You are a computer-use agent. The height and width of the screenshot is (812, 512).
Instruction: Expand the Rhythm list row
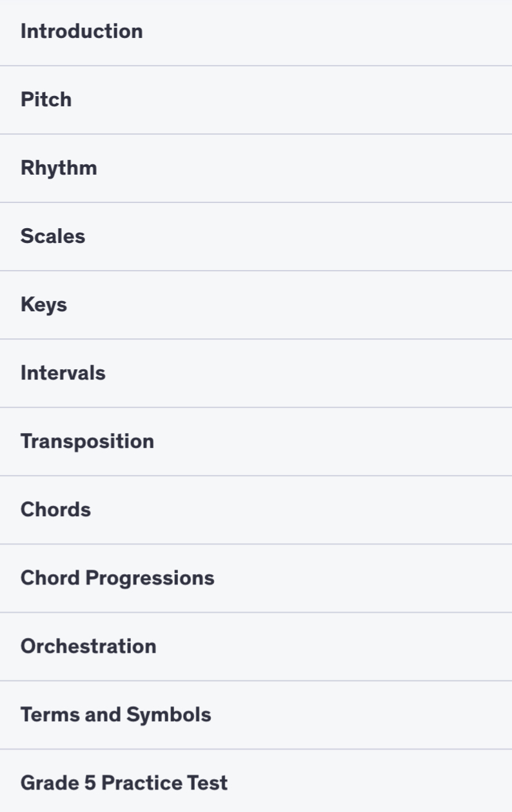coord(256,168)
